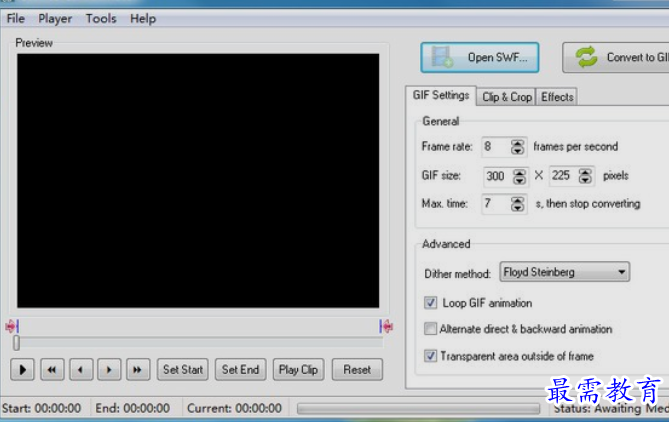
Task: Open the Player menu
Action: click(55, 19)
